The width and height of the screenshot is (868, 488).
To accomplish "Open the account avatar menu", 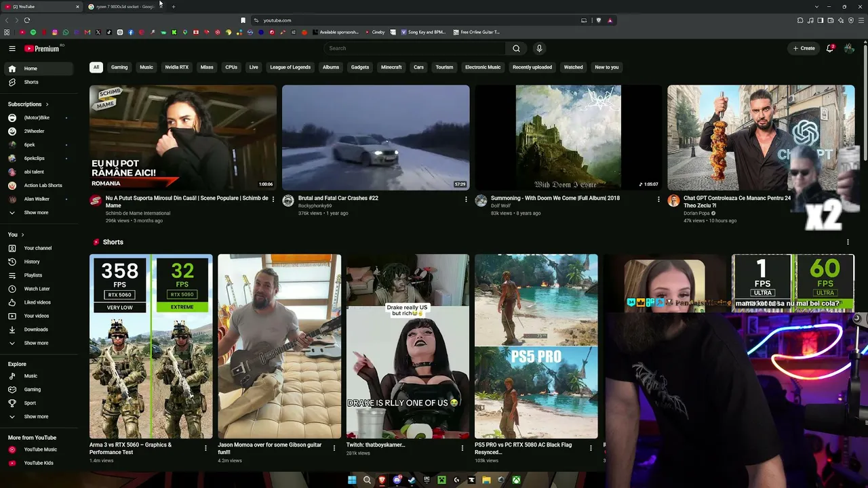I will (849, 48).
